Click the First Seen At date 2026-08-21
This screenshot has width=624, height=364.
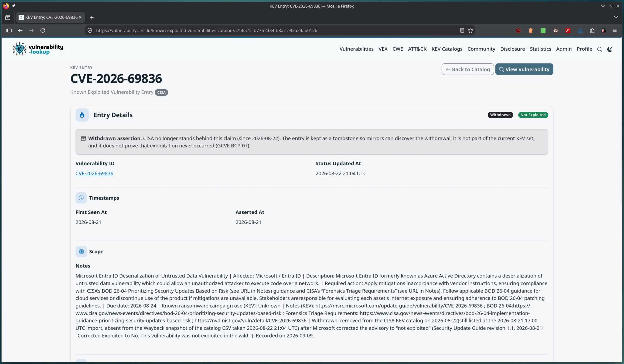click(x=88, y=222)
